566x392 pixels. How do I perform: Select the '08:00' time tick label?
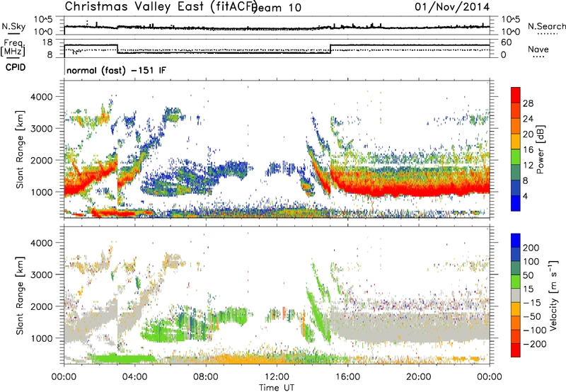[x=206, y=377]
